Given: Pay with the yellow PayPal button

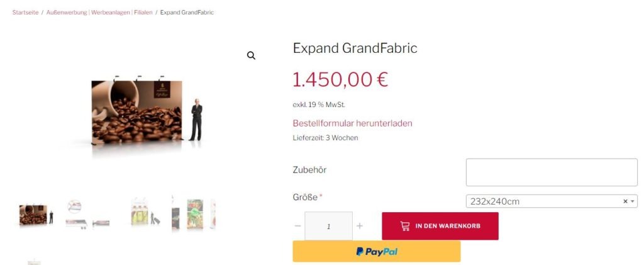Looking at the screenshot, I should coord(377,251).
